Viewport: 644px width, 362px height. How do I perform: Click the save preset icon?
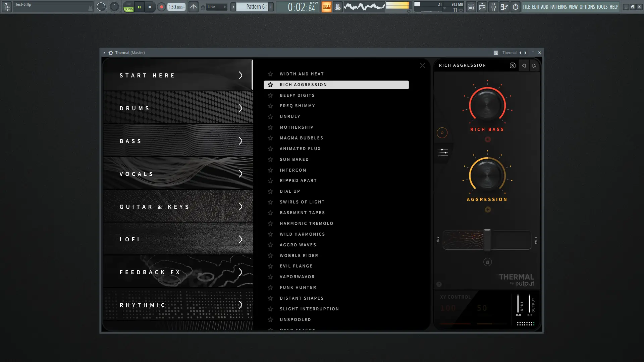pyautogui.click(x=512, y=66)
